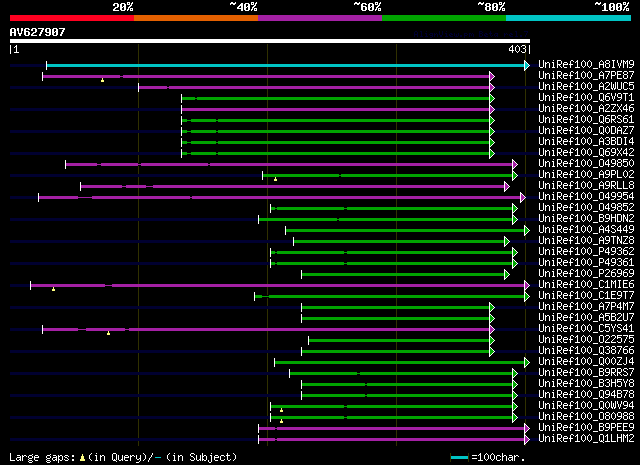The width and height of the screenshot is (640, 465).
Task: Click the yellow gap marker under the C1MIE6 bar
Action: tap(53, 289)
